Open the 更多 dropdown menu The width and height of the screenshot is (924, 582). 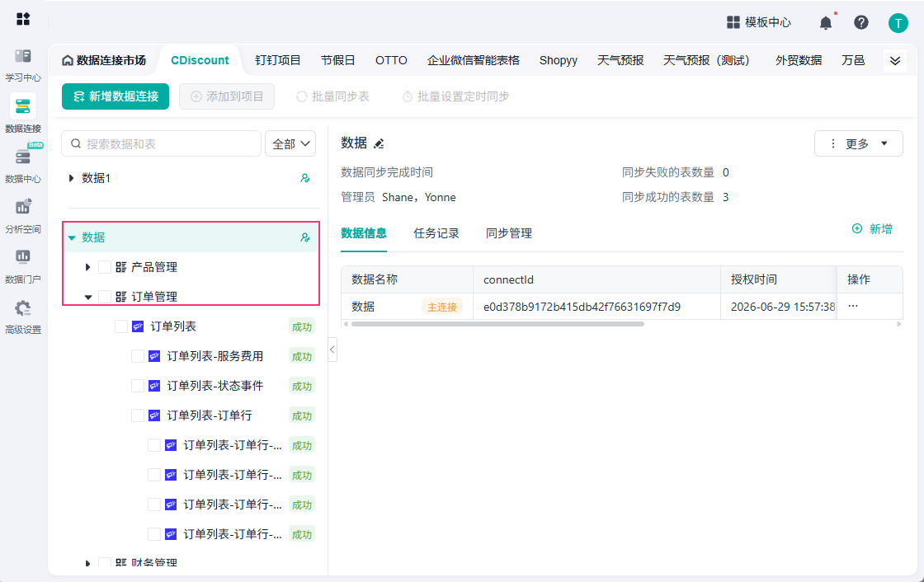click(858, 143)
